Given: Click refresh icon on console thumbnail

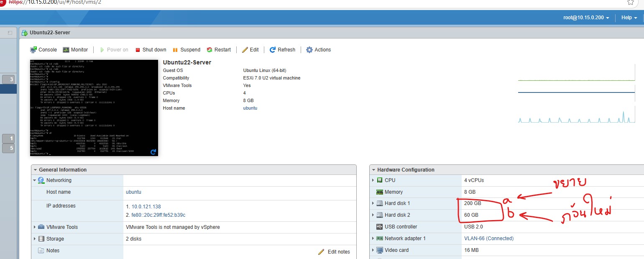Looking at the screenshot, I should point(153,152).
